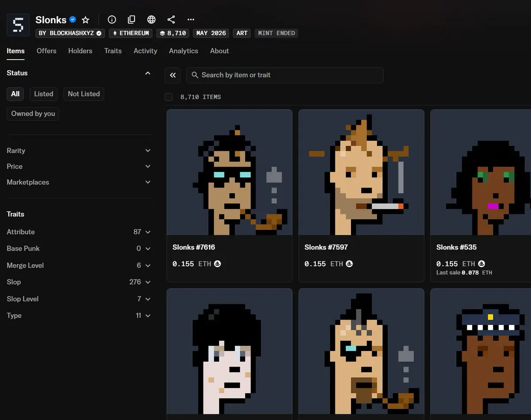
Task: Focus the Search by item or trait field
Action: coord(285,75)
